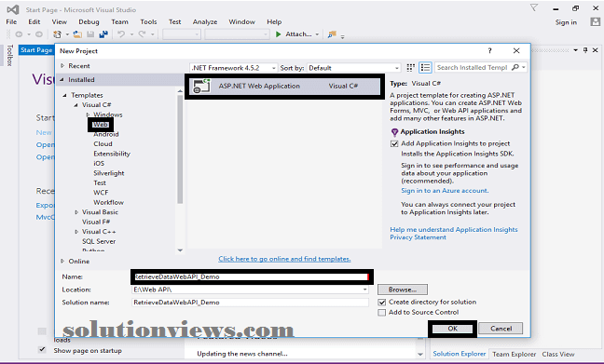Click the Redo toolbar icon
604x364 pixels.
[142, 34]
